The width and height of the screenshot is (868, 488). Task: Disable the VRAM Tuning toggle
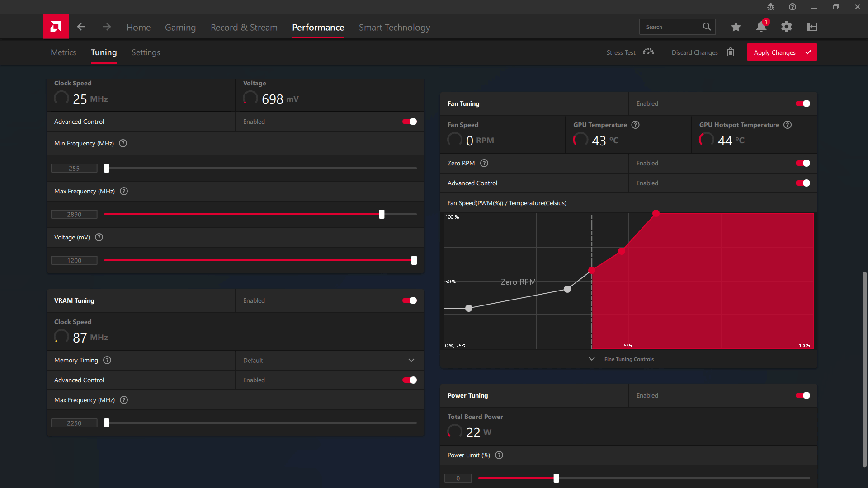pyautogui.click(x=410, y=300)
